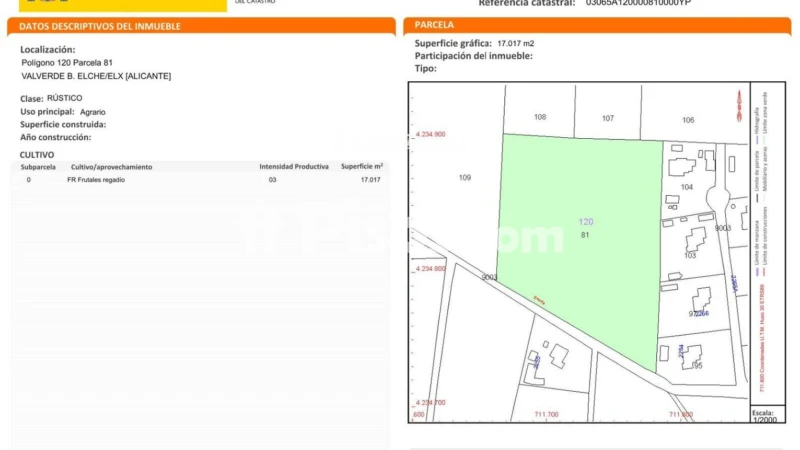Click the 9003 label on the diagonal road
Image resolution: width=800 pixels, height=450 pixels.
click(489, 277)
